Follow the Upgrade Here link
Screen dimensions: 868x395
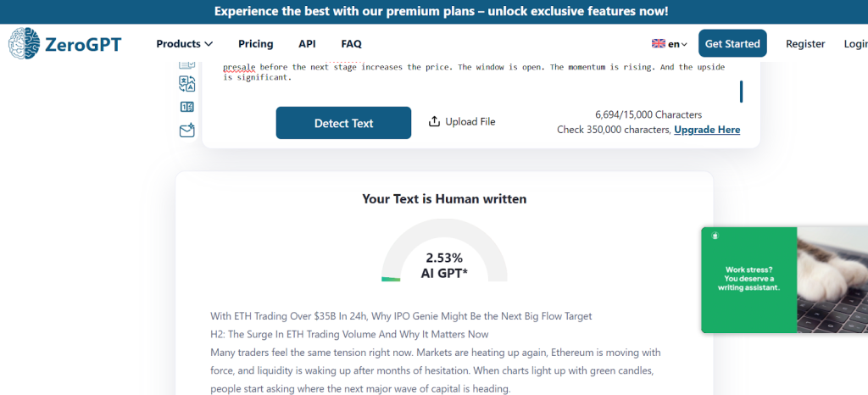tap(707, 130)
